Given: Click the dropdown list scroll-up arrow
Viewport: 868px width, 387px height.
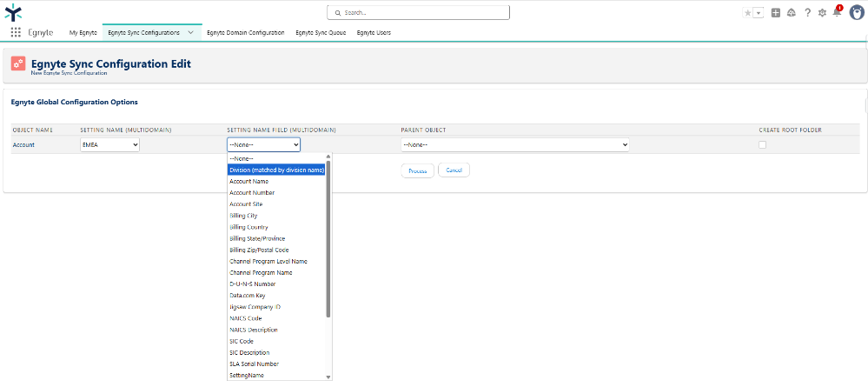Looking at the screenshot, I should coord(328,157).
